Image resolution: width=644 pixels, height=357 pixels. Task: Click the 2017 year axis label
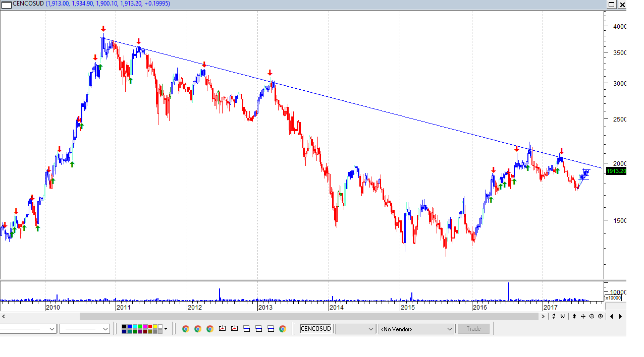click(551, 307)
